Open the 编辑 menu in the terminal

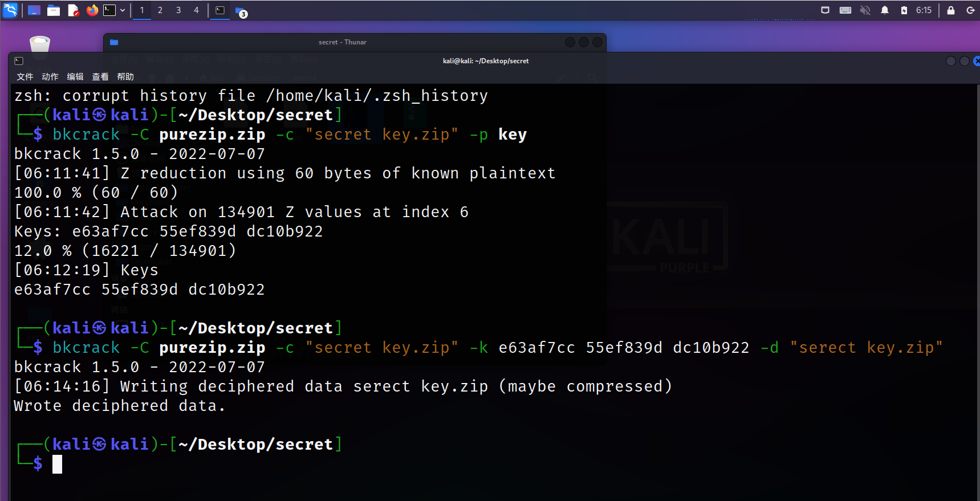pyautogui.click(x=75, y=77)
